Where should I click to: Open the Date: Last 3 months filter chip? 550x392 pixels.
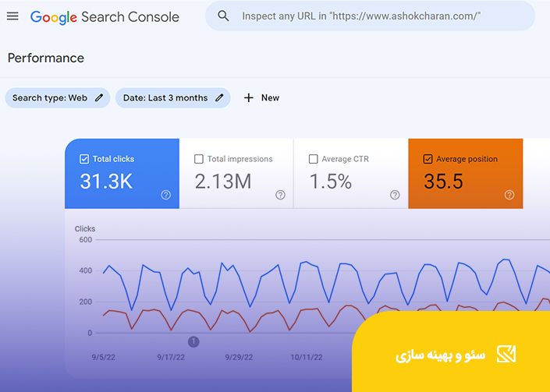(173, 97)
